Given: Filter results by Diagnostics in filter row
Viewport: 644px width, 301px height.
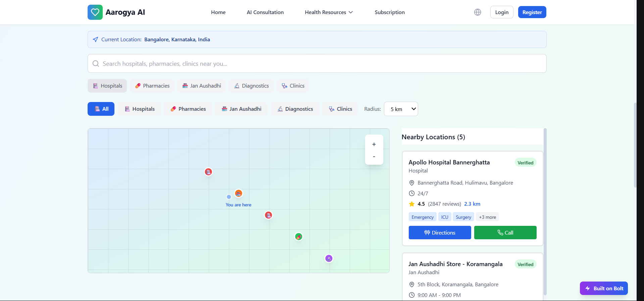Looking at the screenshot, I should tap(295, 109).
